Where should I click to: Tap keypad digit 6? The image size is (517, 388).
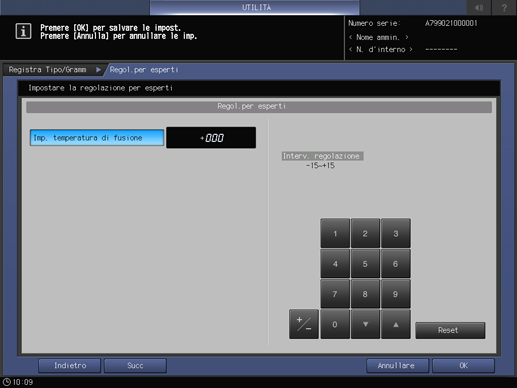click(396, 264)
